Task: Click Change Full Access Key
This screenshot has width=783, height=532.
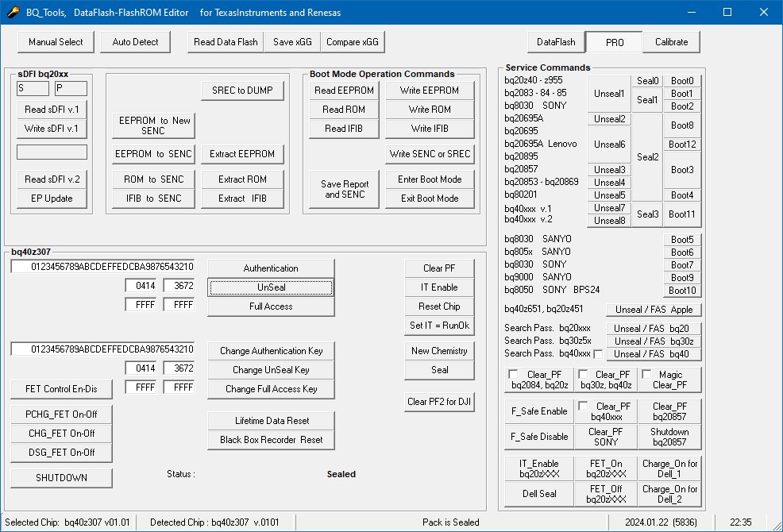Action: [271, 388]
